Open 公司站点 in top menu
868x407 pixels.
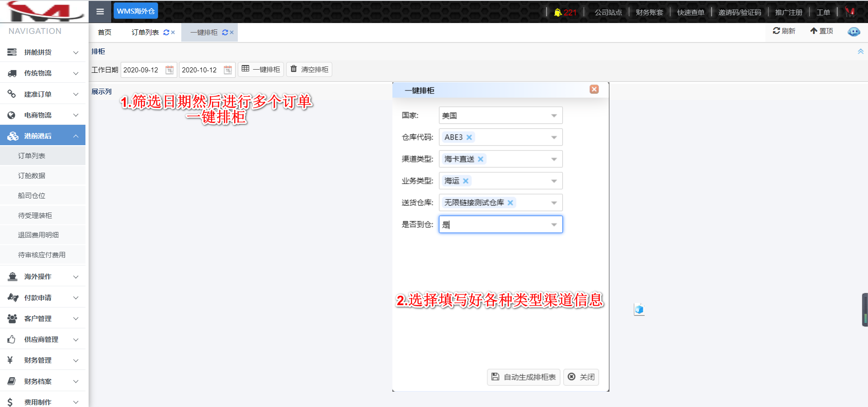click(608, 12)
